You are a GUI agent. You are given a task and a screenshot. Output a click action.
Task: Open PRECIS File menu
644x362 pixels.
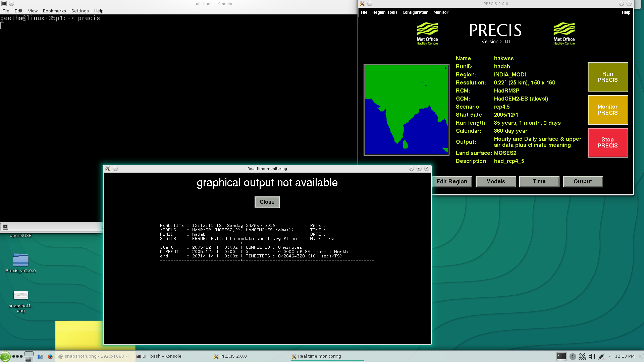click(x=364, y=12)
